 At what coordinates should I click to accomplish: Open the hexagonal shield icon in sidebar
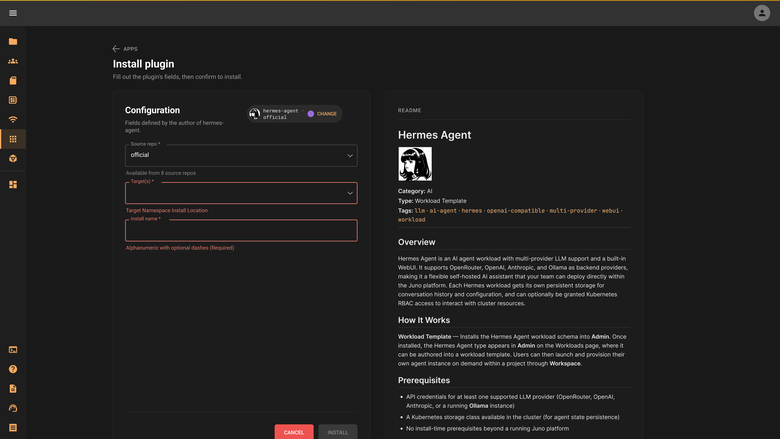[x=13, y=159]
